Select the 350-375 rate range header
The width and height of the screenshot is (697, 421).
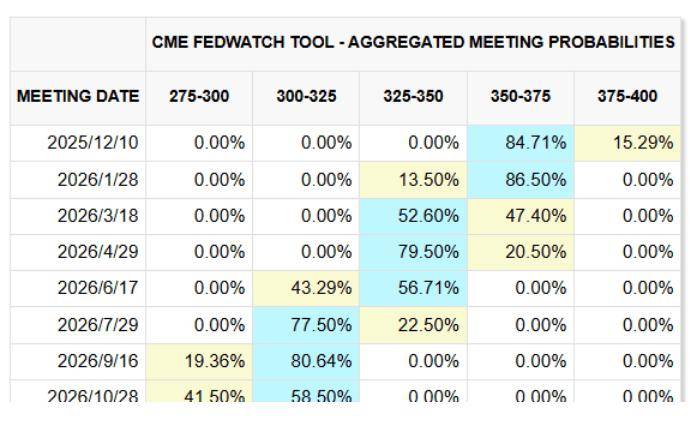[x=520, y=97]
